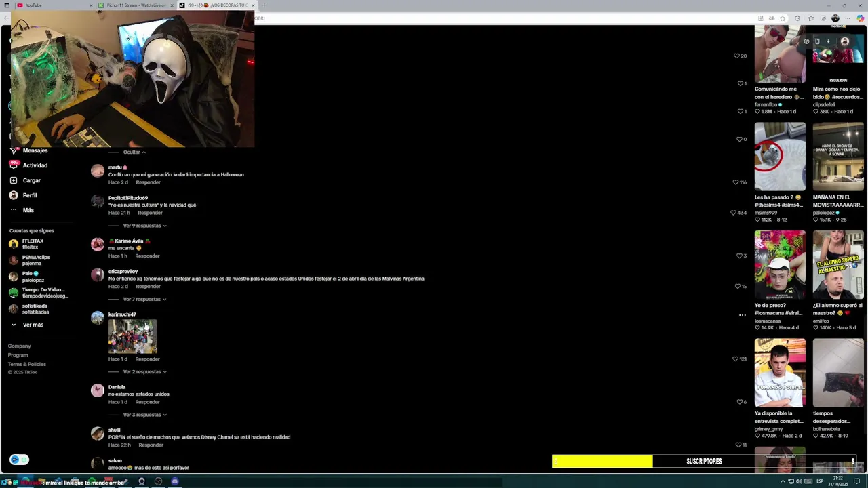Collapse replies with Ocultar
The height and width of the screenshot is (488, 868).
[134, 152]
